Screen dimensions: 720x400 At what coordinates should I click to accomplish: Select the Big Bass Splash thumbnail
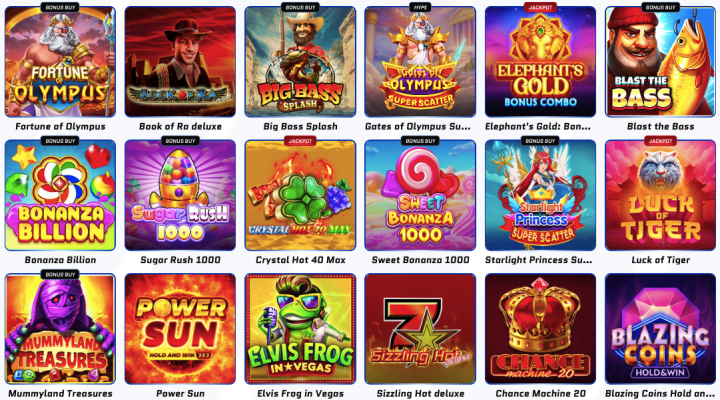pyautogui.click(x=300, y=62)
